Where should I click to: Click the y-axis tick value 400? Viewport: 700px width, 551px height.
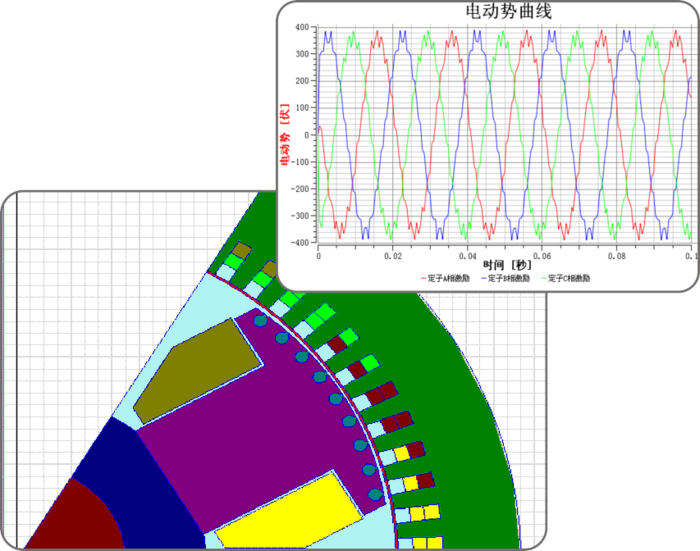coord(302,27)
